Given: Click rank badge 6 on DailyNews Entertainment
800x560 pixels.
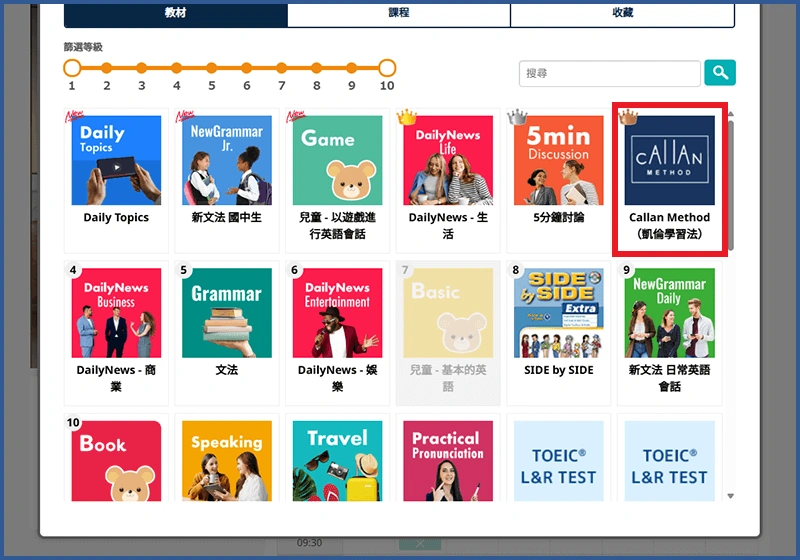Looking at the screenshot, I should pyautogui.click(x=294, y=270).
